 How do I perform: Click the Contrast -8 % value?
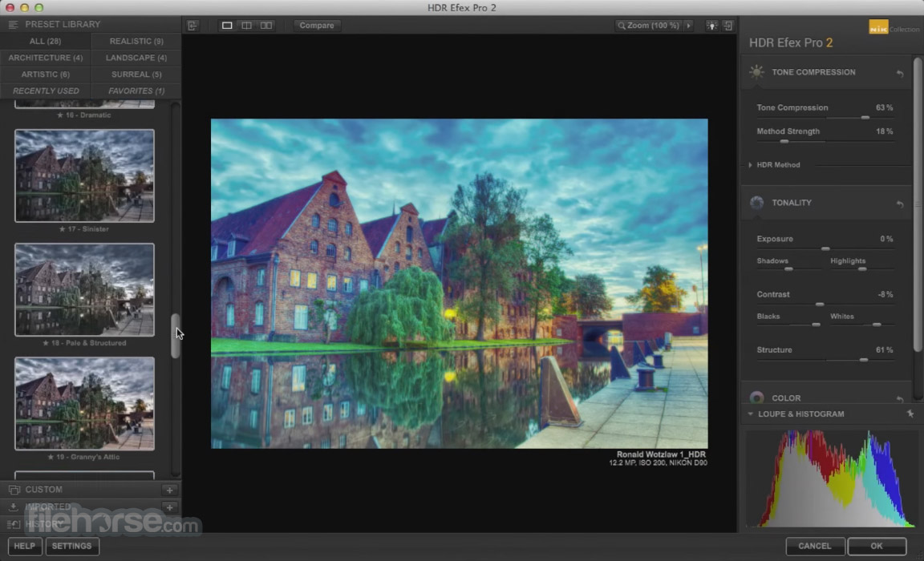[885, 294]
